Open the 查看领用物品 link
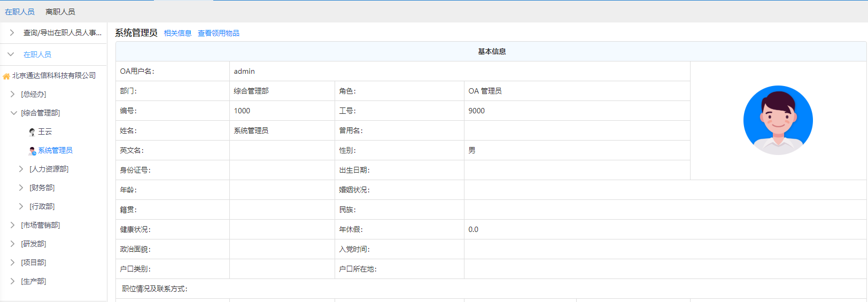This screenshot has width=868, height=302. [x=219, y=33]
